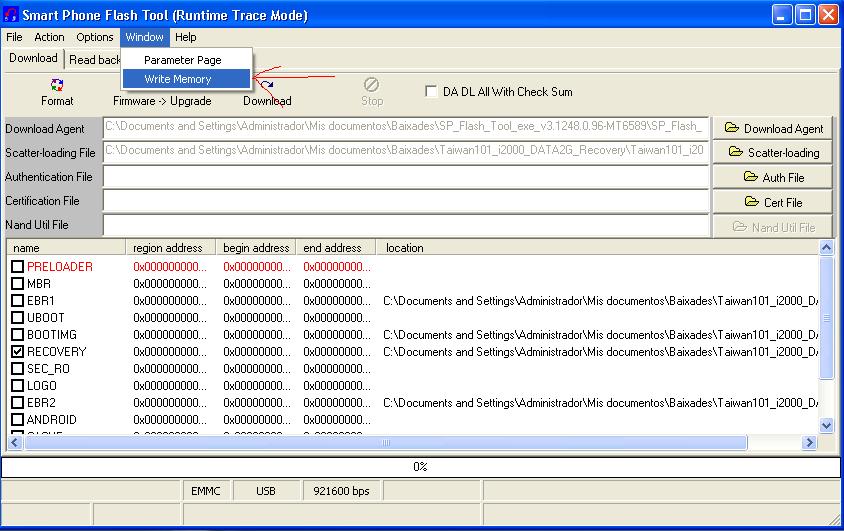Click the horizontal scroll left arrow

coord(15,442)
